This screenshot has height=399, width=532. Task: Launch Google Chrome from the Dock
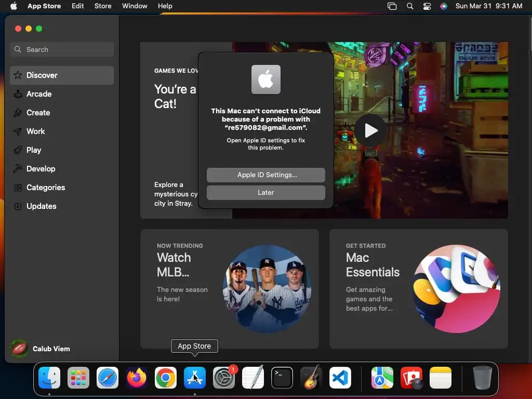(166, 378)
